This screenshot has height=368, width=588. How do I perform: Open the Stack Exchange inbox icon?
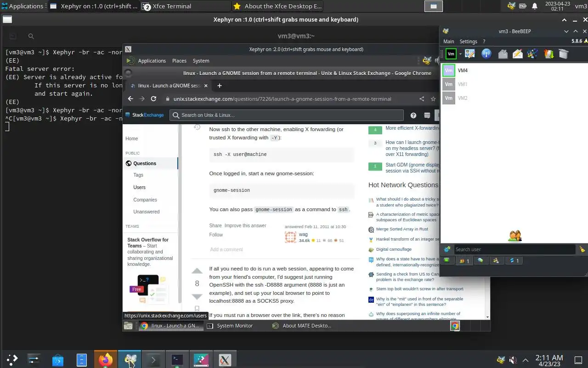[427, 115]
